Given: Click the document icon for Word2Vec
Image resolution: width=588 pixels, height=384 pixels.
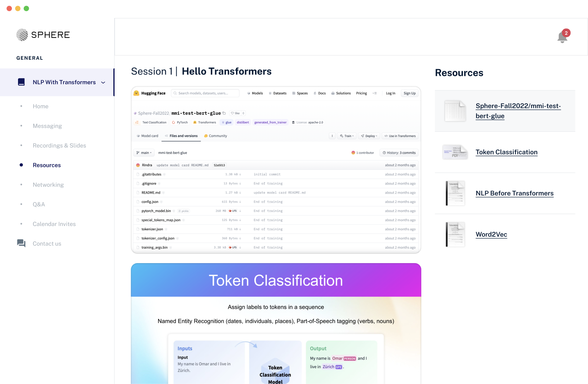Looking at the screenshot, I should pos(455,234).
